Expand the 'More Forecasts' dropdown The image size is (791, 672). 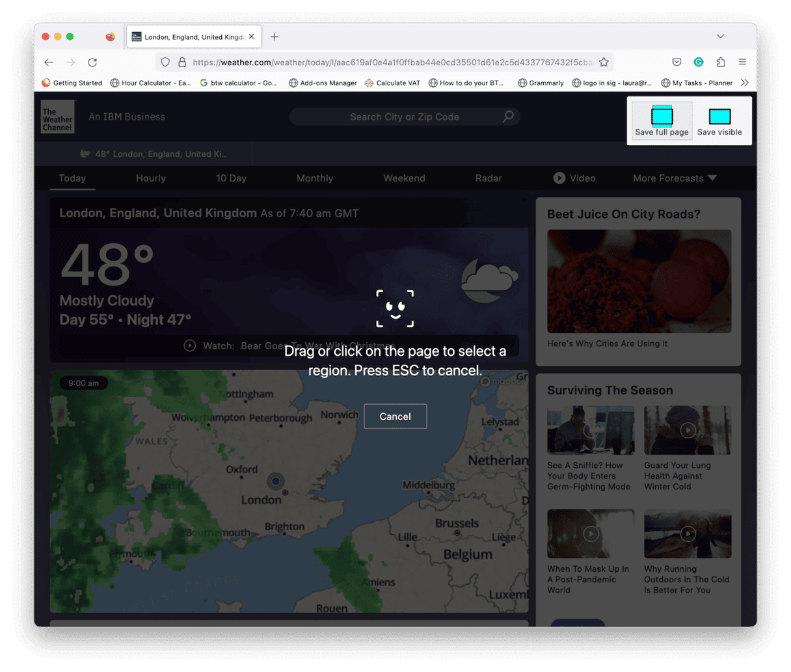click(673, 178)
